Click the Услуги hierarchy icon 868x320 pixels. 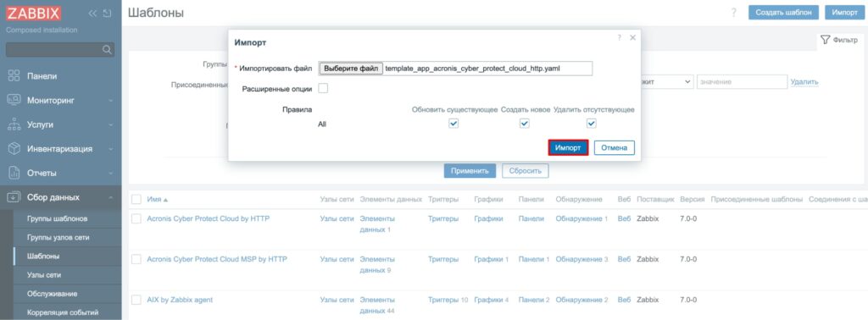pos(14,125)
